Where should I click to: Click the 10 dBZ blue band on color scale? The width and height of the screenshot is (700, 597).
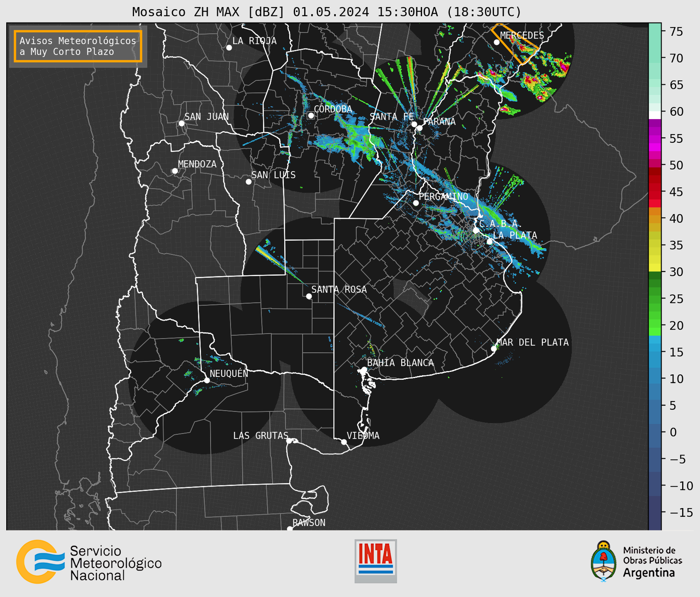click(655, 379)
